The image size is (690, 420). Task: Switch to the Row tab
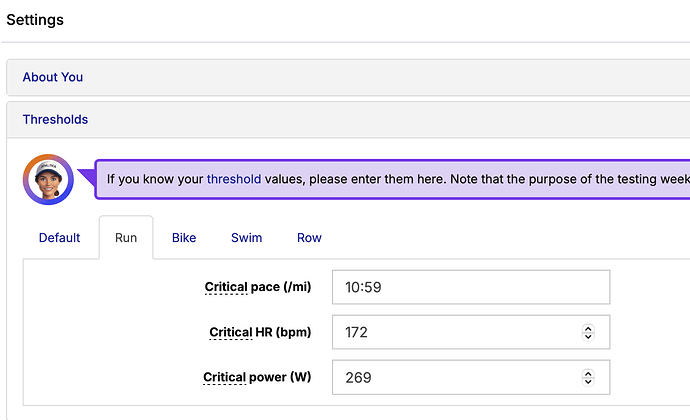click(x=309, y=238)
